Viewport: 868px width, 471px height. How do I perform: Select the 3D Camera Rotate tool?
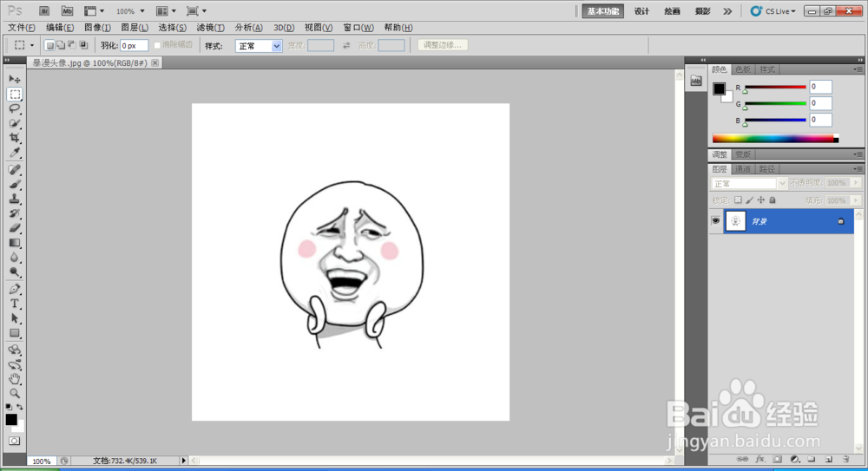point(15,364)
